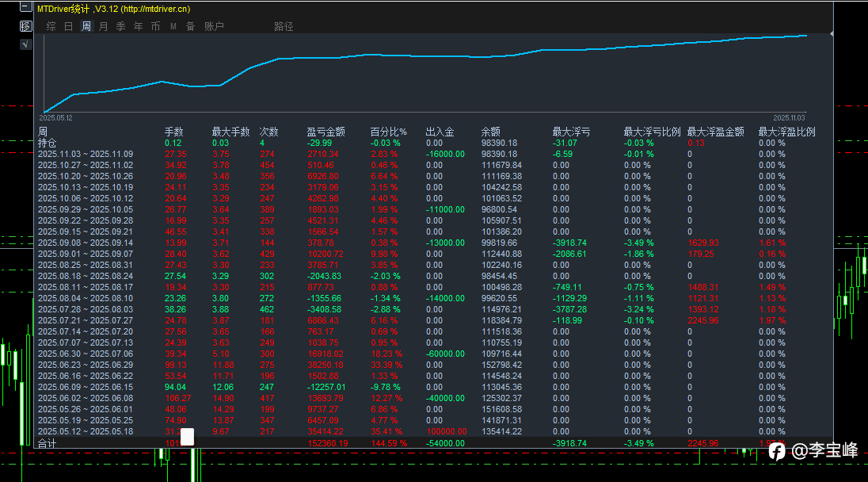Click the 持仓 open positions row

[47, 143]
